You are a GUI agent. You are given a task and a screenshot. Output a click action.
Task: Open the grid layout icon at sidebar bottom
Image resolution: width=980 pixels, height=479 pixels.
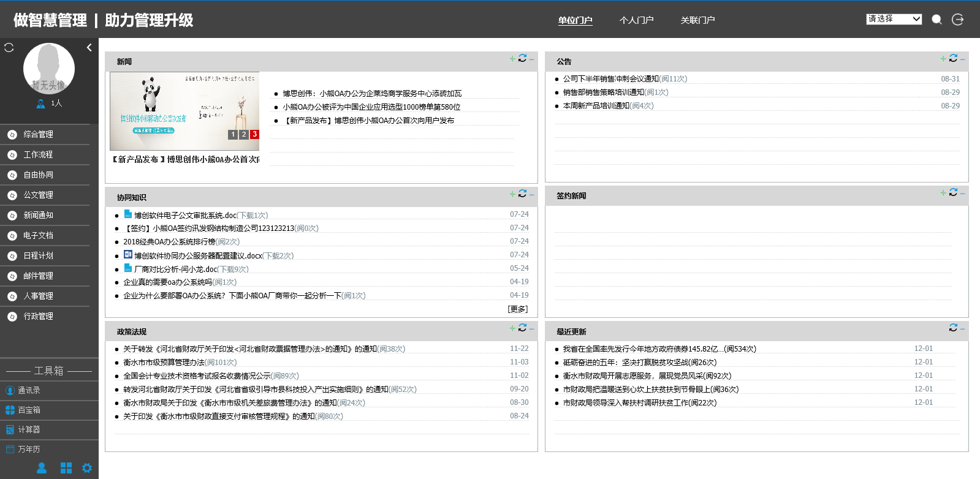click(66, 468)
